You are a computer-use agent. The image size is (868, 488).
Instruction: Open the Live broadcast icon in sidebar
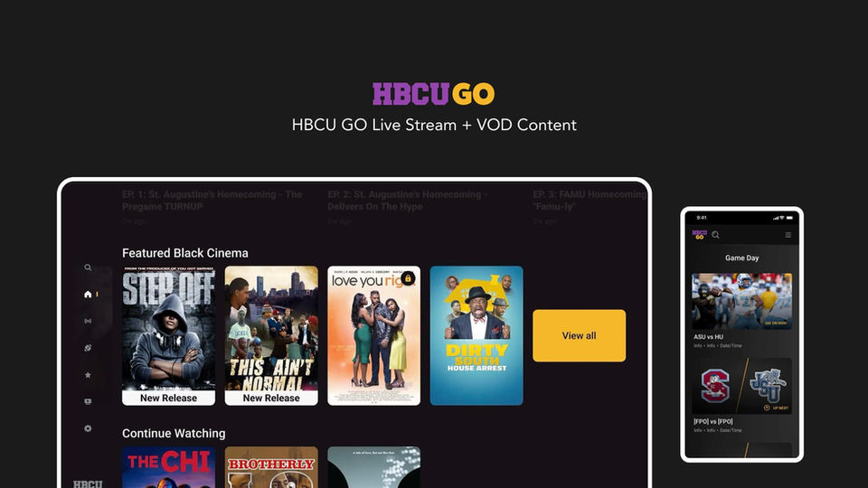pyautogui.click(x=88, y=321)
